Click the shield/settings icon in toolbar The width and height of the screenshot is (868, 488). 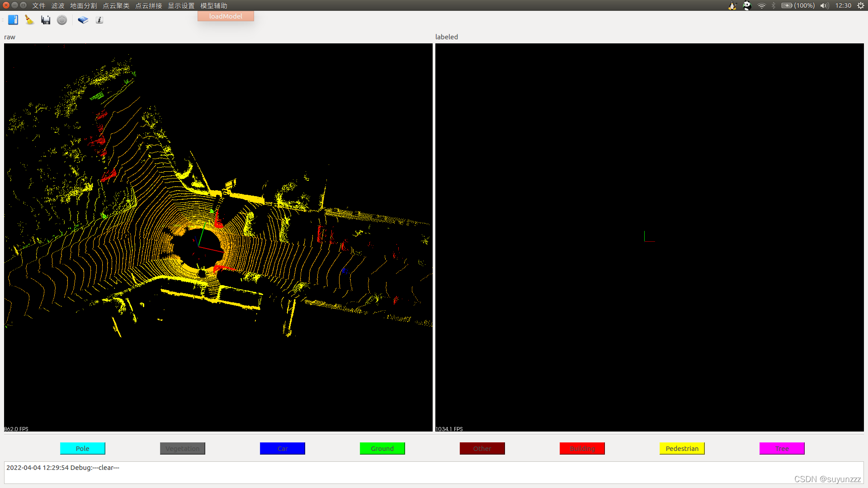[62, 20]
